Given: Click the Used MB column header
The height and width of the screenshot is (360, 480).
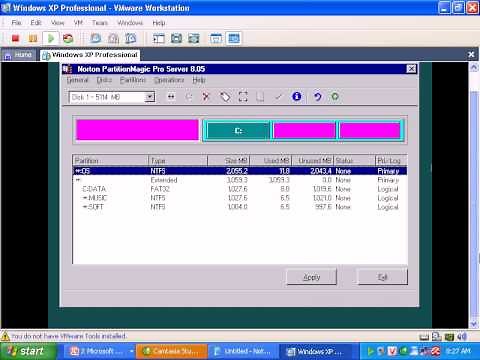Looking at the screenshot, I should [x=271, y=161].
